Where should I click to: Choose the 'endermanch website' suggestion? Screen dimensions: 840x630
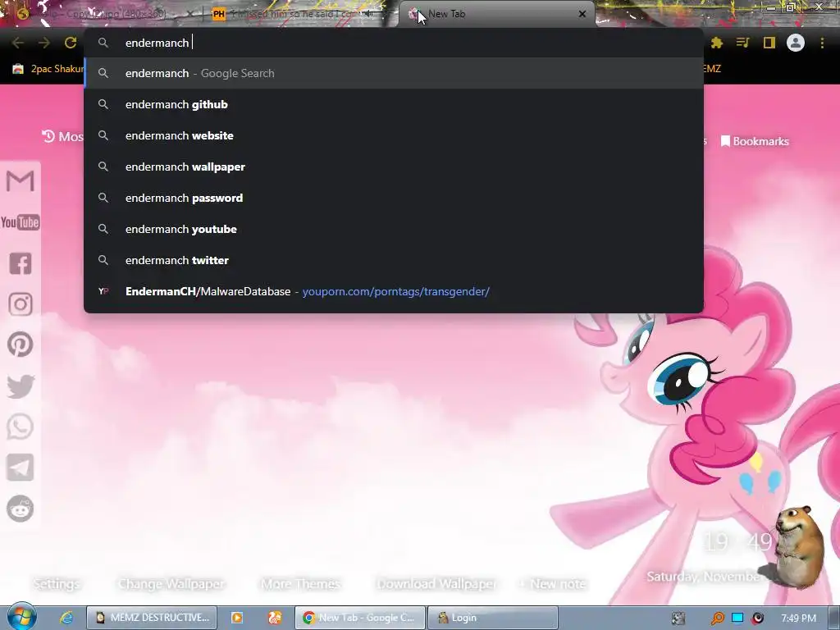coord(394,135)
